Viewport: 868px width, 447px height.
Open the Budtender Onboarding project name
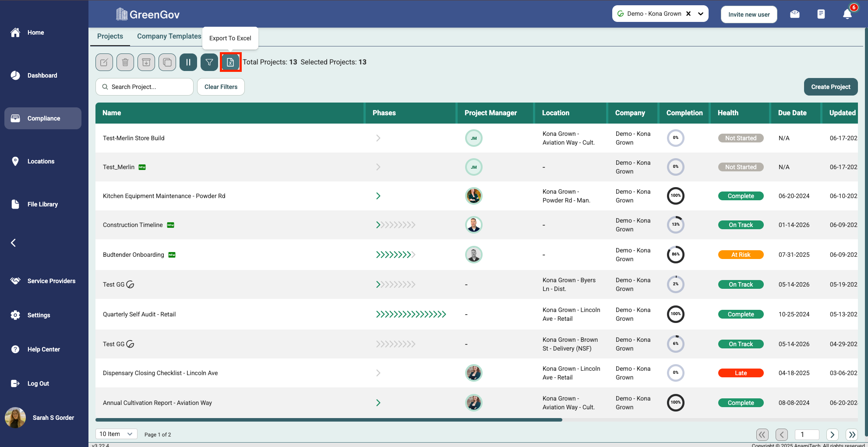[134, 255]
